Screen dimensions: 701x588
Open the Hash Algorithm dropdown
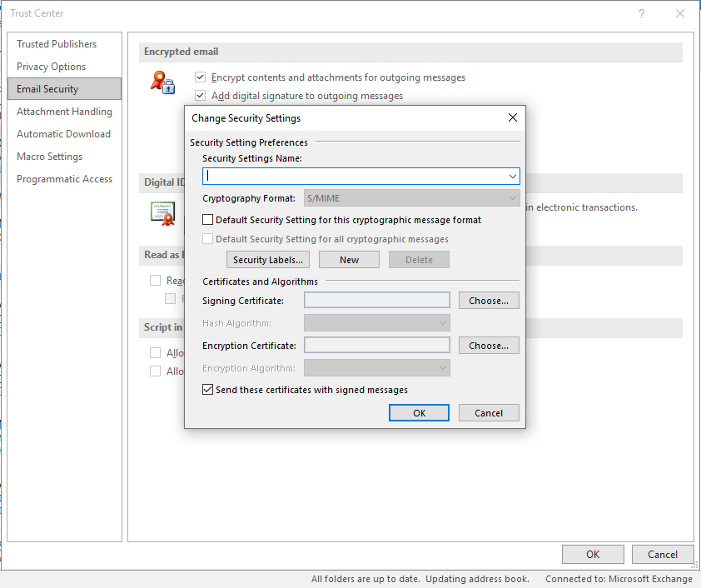pos(377,323)
